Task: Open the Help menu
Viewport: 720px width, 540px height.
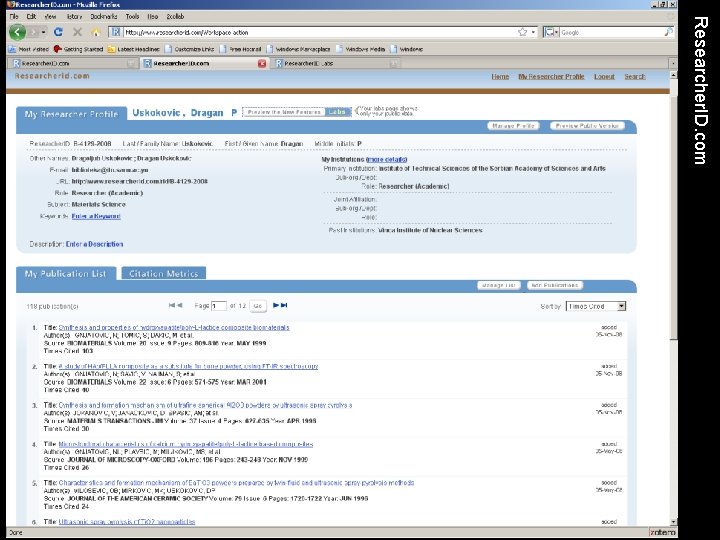Action: [152, 17]
